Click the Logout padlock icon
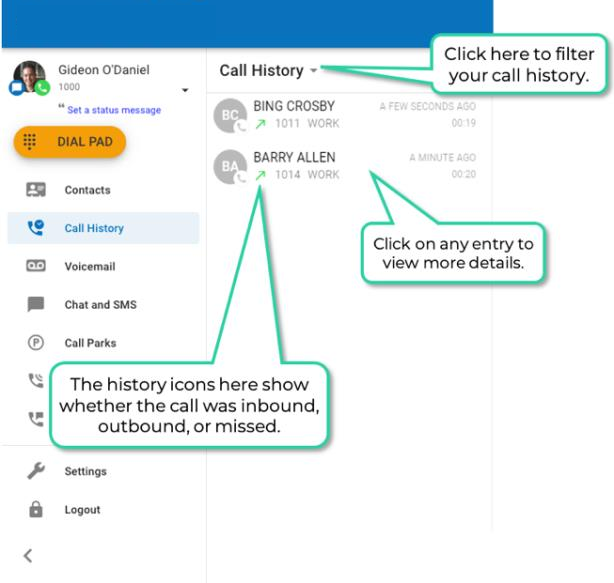The height and width of the screenshot is (583, 614). 36,509
